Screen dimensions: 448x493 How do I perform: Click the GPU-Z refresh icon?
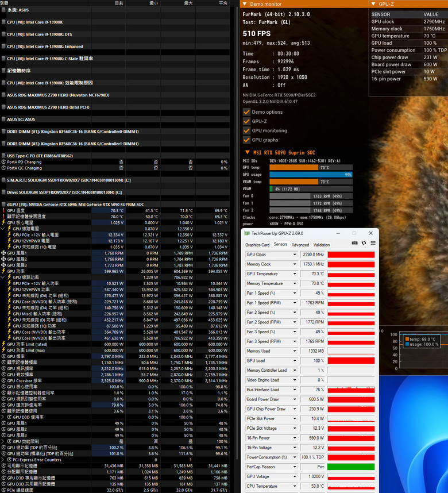364,242
